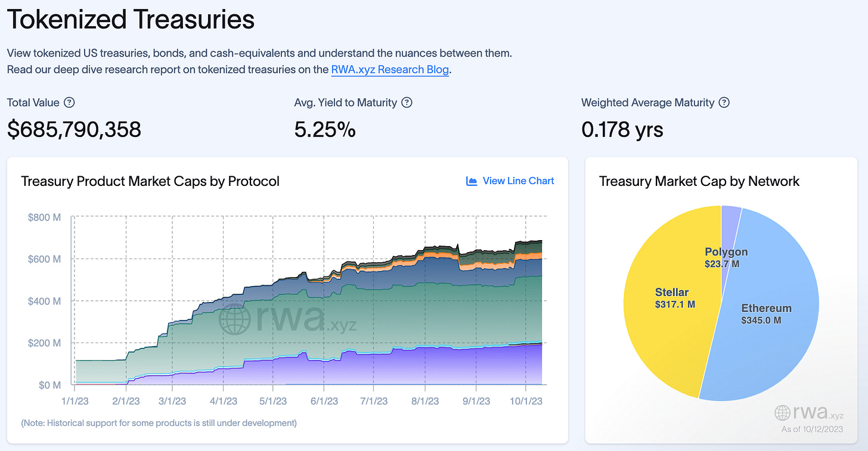Viewport: 868px width, 451px height.
Task: Click the 3/1/23 x-axis date label
Action: tap(171, 402)
